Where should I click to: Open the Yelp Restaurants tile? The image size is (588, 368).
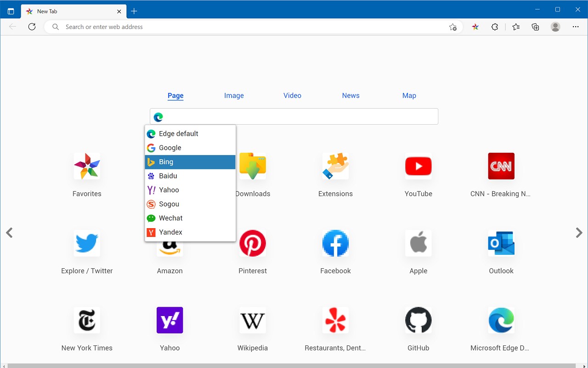point(335,320)
